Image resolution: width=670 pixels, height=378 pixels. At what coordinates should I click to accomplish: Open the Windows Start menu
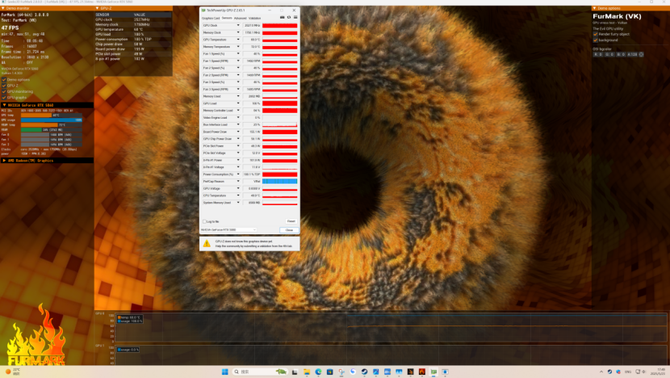coord(225,372)
